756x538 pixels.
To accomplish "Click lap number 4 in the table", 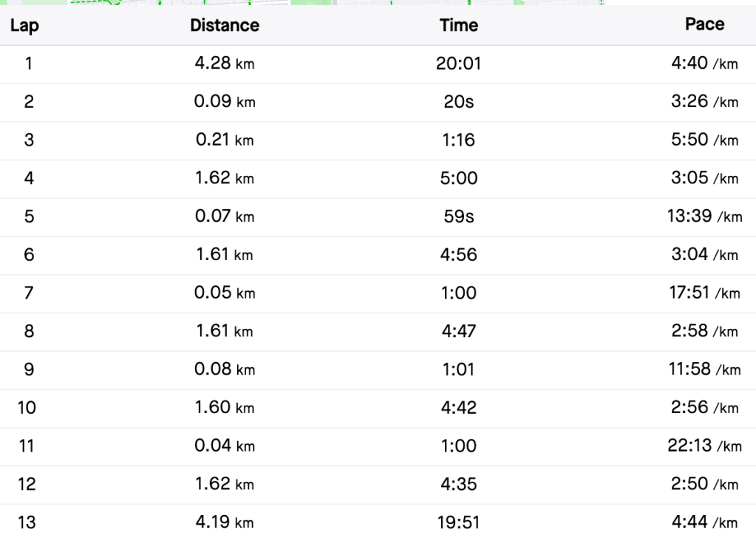I will 28,179.
